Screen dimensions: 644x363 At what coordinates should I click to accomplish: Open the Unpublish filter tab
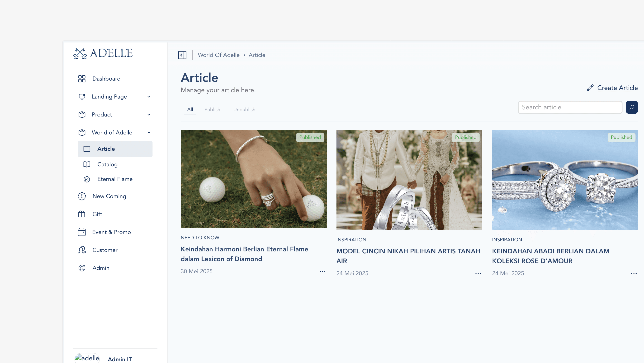(244, 109)
